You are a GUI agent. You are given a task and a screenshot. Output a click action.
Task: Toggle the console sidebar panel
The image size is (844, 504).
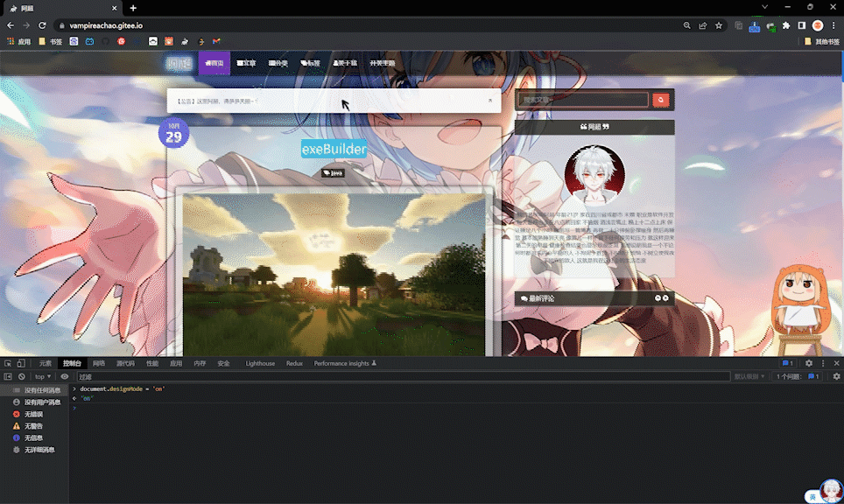(8, 376)
